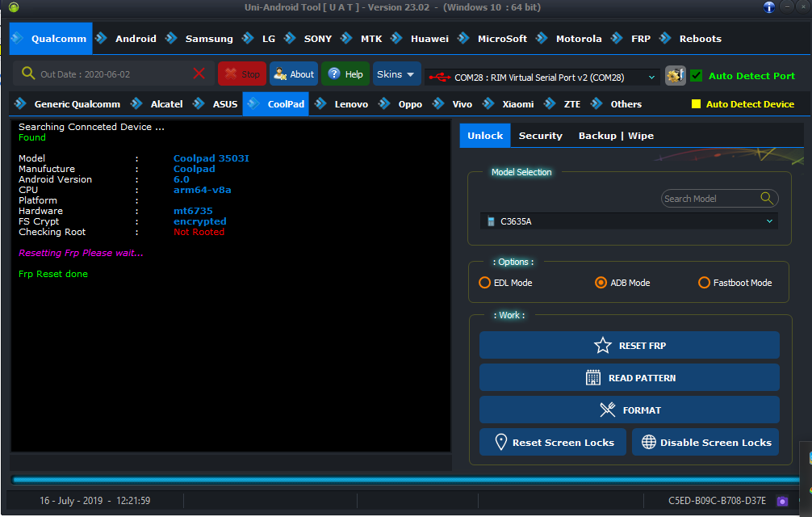Click the blue info icon in title bar
The image size is (812, 517).
tap(769, 7)
